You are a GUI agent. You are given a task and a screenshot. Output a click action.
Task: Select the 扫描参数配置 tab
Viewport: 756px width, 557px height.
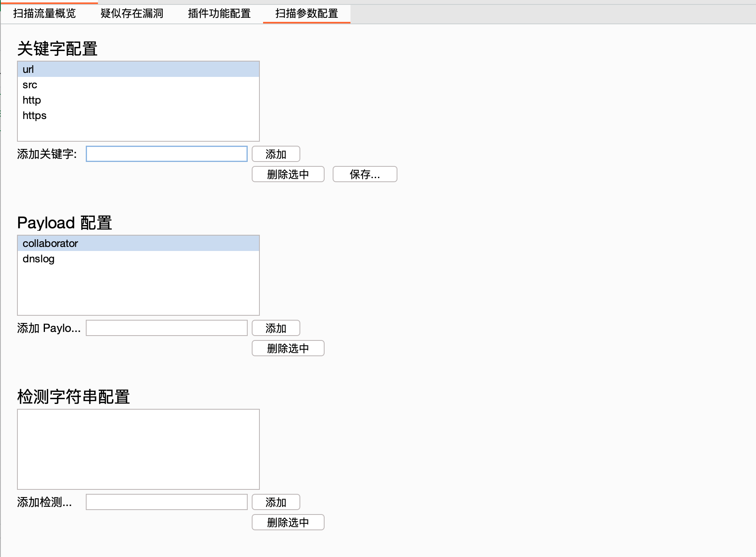coord(307,14)
